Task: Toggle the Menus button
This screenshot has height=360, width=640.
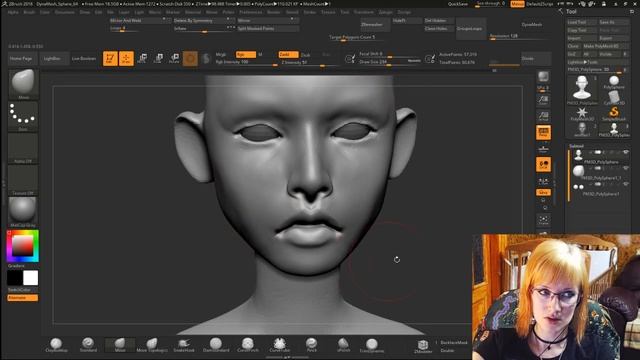Action: (x=517, y=4)
